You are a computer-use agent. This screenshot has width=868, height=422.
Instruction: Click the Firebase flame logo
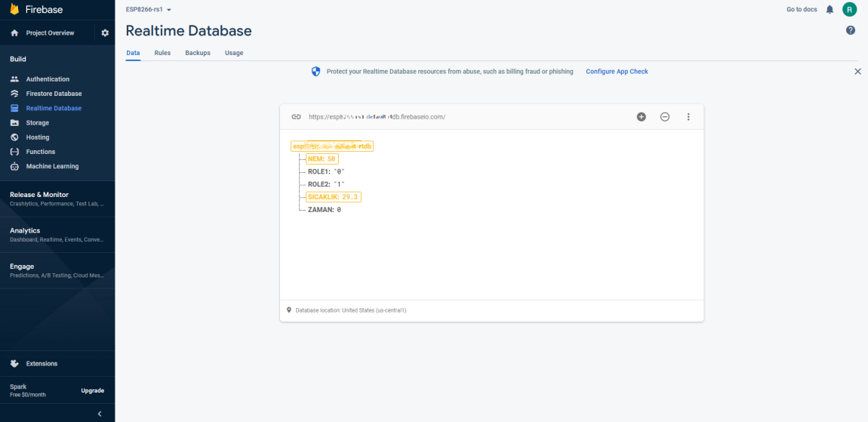click(14, 9)
